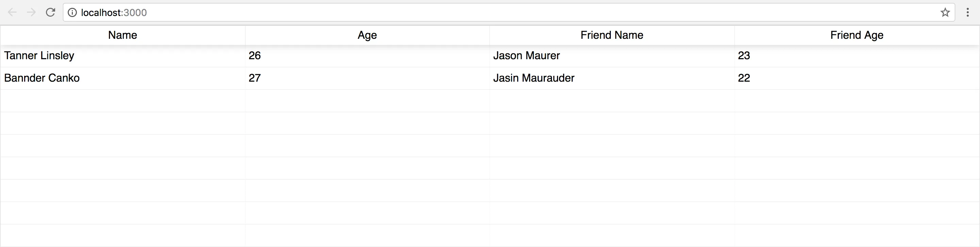980x247 pixels.
Task: Click the Jason Maurer cell
Action: 526,55
